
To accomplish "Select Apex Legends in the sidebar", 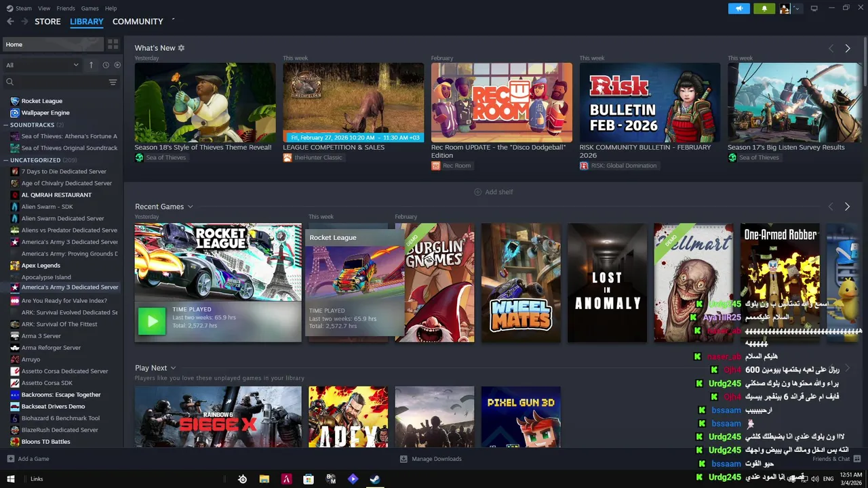I will [41, 265].
